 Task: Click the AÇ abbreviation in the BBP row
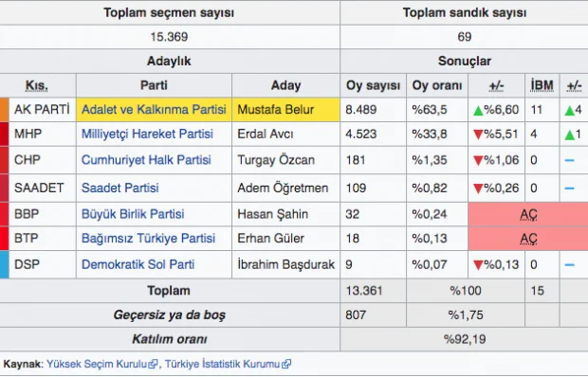click(x=528, y=214)
